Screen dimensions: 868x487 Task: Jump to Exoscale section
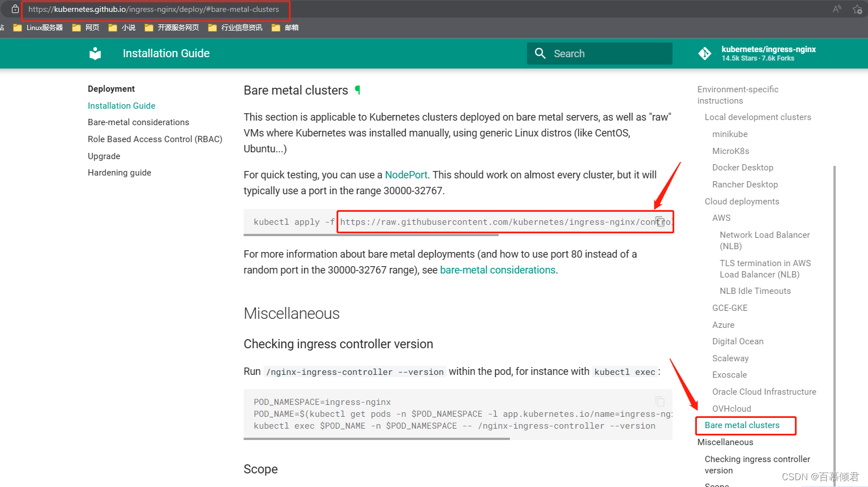point(729,375)
